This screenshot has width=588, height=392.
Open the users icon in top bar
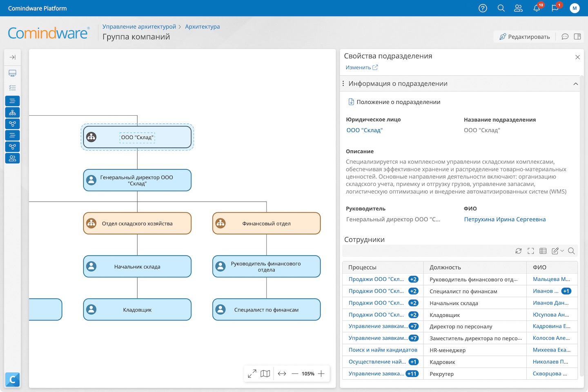(x=518, y=8)
